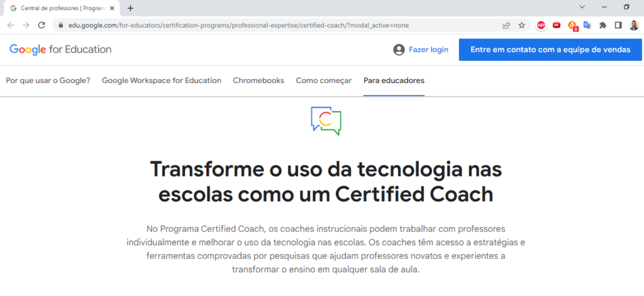Open the Por que usar o Google? menu

pyautogui.click(x=48, y=80)
